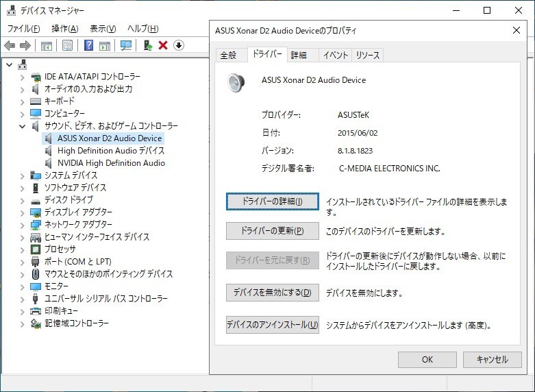The height and width of the screenshot is (392, 535).
Task: Click the IDE ATA/ATAPI コントローラー icon
Action: (36, 77)
